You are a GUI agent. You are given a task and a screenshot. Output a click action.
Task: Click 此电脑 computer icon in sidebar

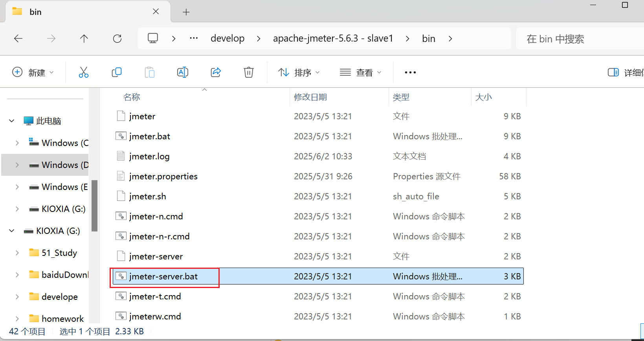[28, 121]
